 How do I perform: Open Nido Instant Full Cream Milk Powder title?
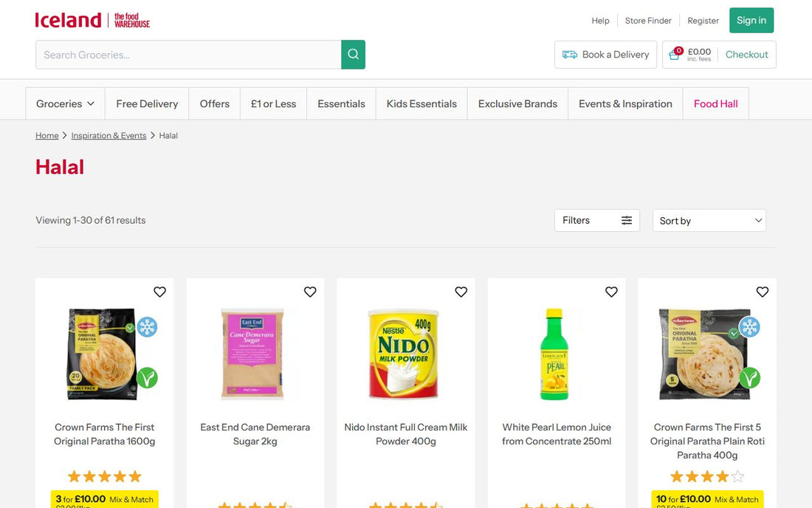point(406,434)
